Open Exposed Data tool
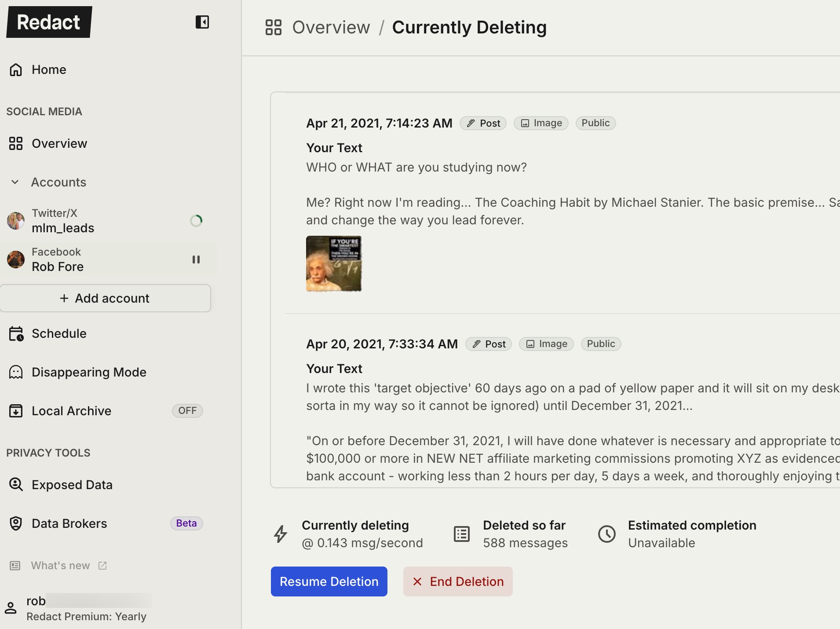840x629 pixels. tap(72, 485)
